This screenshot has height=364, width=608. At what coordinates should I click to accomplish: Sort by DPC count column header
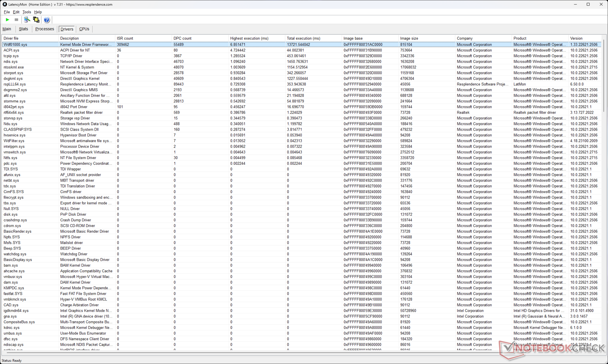coord(182,38)
